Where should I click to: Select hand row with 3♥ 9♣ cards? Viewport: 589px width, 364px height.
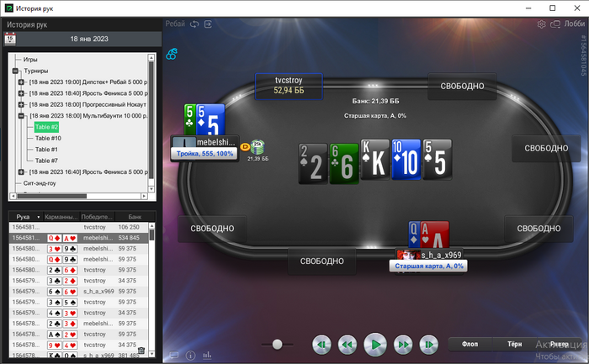[x=79, y=249]
